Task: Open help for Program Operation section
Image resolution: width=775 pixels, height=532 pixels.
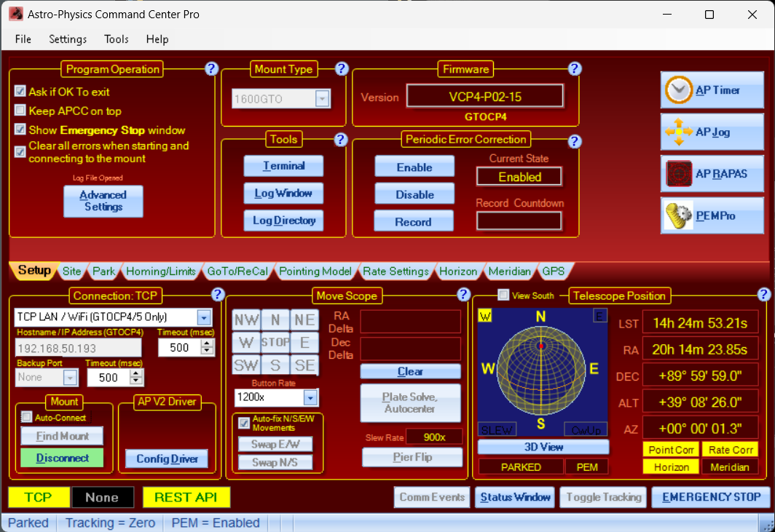Action: tap(211, 68)
